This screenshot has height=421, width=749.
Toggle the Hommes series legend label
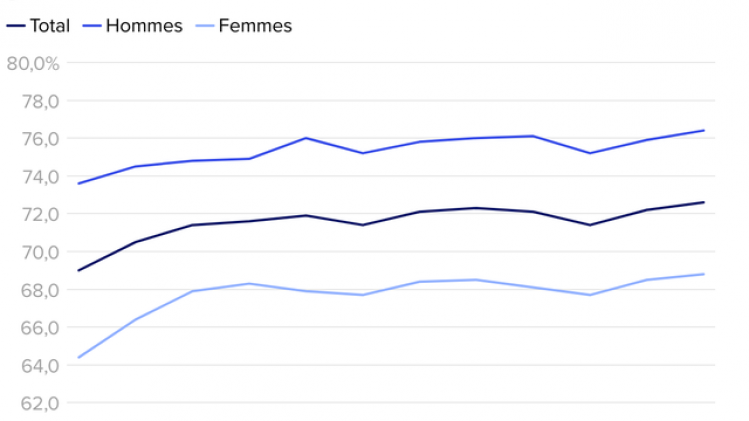click(x=144, y=26)
